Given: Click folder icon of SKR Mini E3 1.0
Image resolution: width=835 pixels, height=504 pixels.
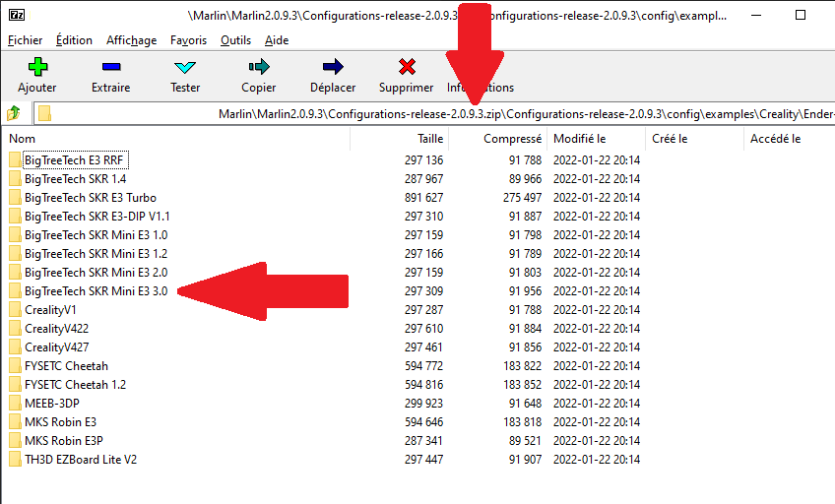Looking at the screenshot, I should tap(16, 234).
